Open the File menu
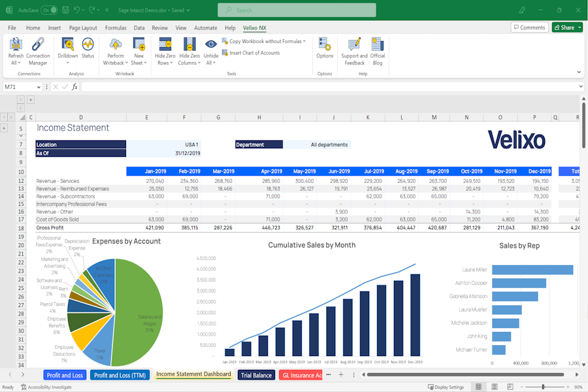Image resolution: width=588 pixels, height=392 pixels. 12,27
